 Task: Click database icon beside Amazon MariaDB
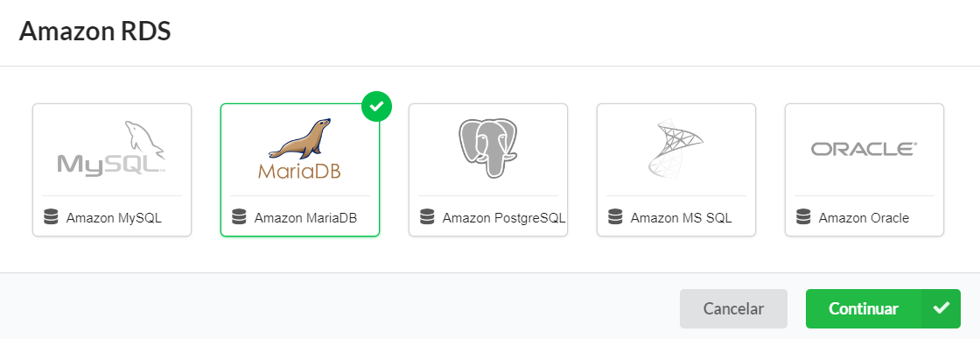[x=239, y=217]
